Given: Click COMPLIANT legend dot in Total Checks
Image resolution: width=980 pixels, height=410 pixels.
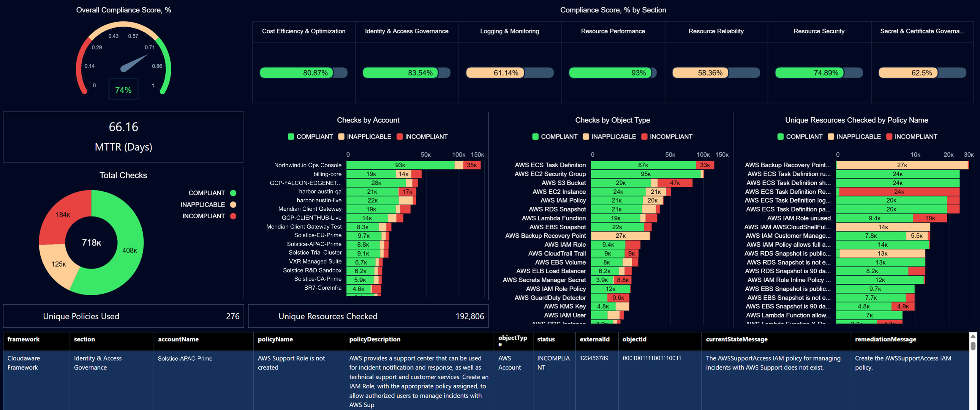Looking at the screenshot, I should tap(233, 193).
